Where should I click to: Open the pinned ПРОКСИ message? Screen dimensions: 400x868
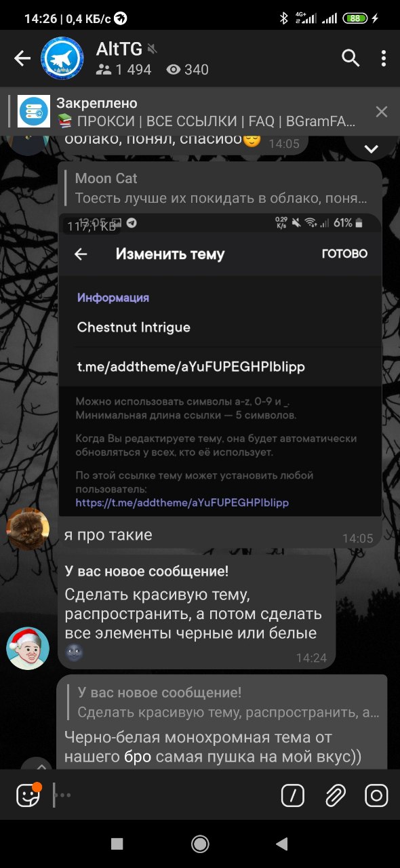tap(197, 112)
